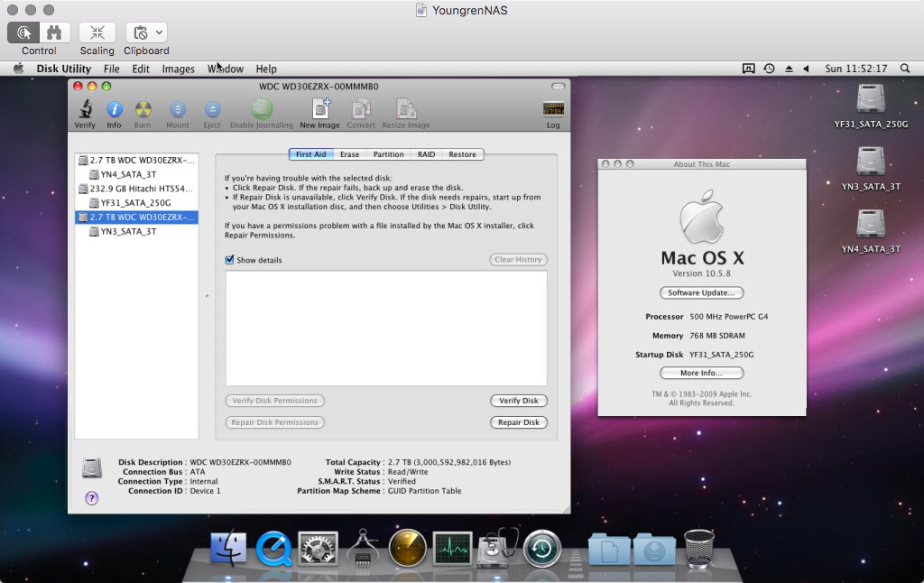
Task: Open the Log viewer icon
Action: pyautogui.click(x=553, y=110)
